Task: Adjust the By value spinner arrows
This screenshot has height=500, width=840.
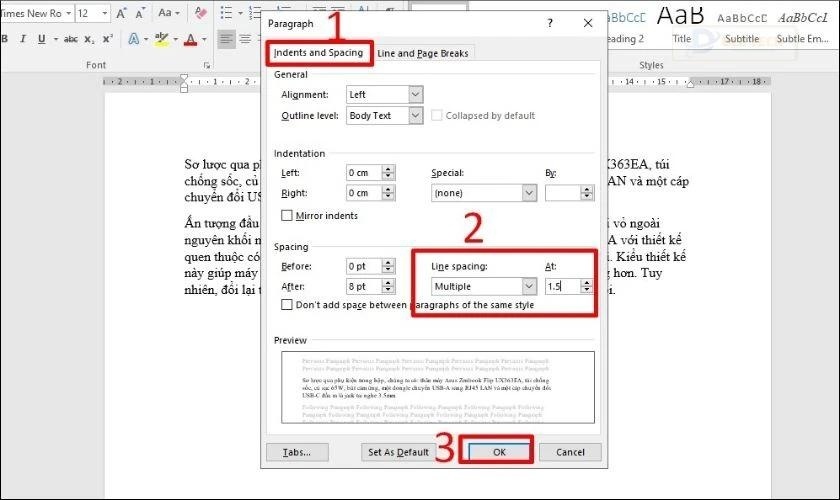Action: coord(587,193)
